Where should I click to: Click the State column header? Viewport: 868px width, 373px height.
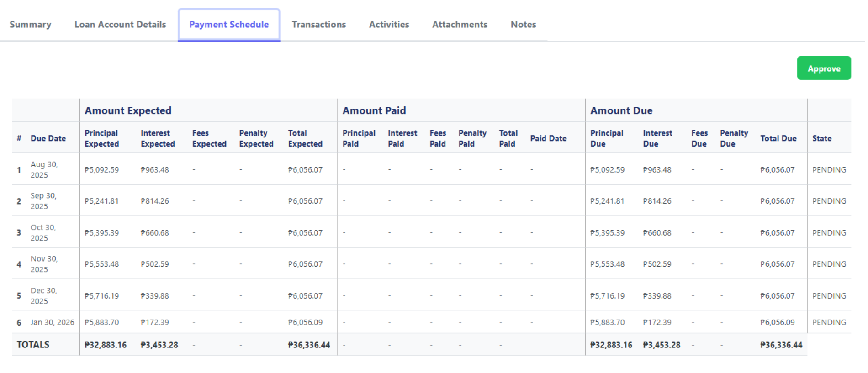(821, 138)
